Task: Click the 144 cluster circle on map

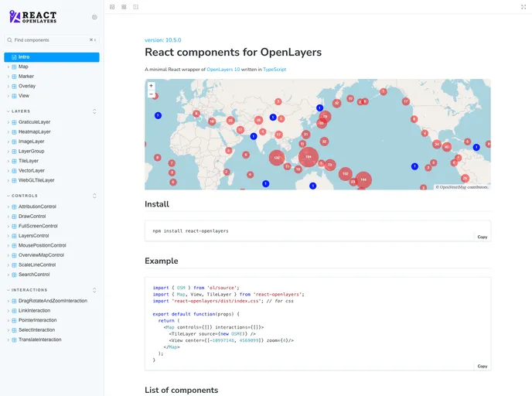Action: pyautogui.click(x=363, y=179)
